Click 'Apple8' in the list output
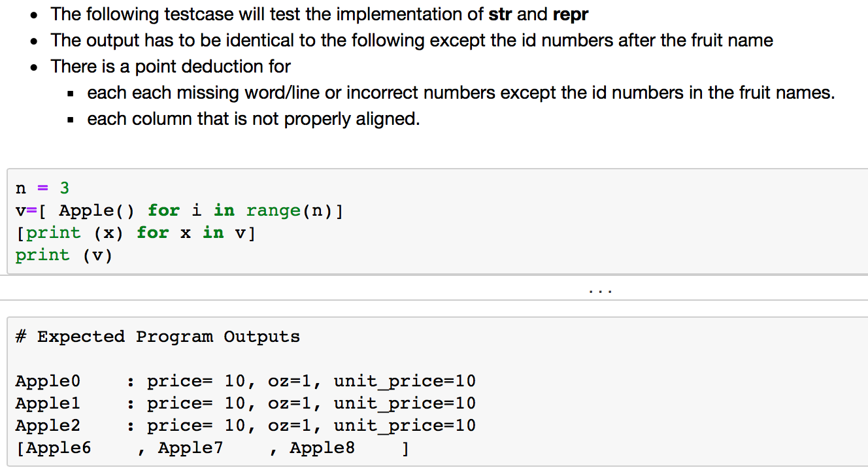The width and height of the screenshot is (868, 472). pos(322,448)
